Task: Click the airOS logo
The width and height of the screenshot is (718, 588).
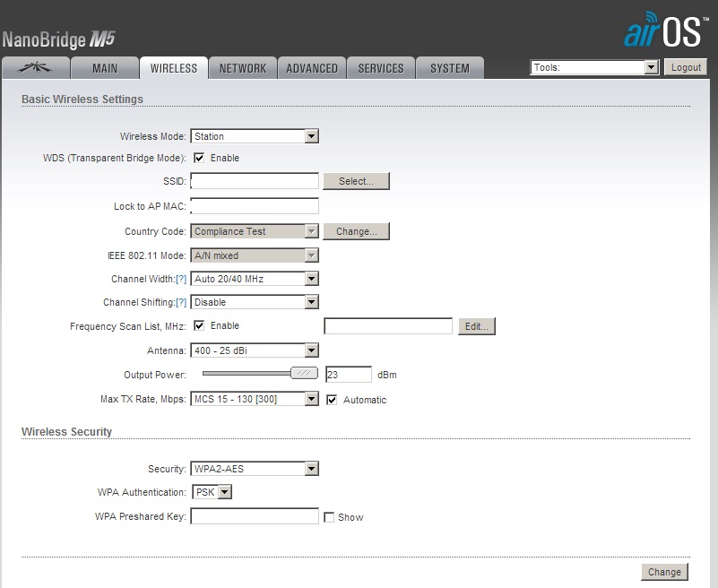Action: 665,30
